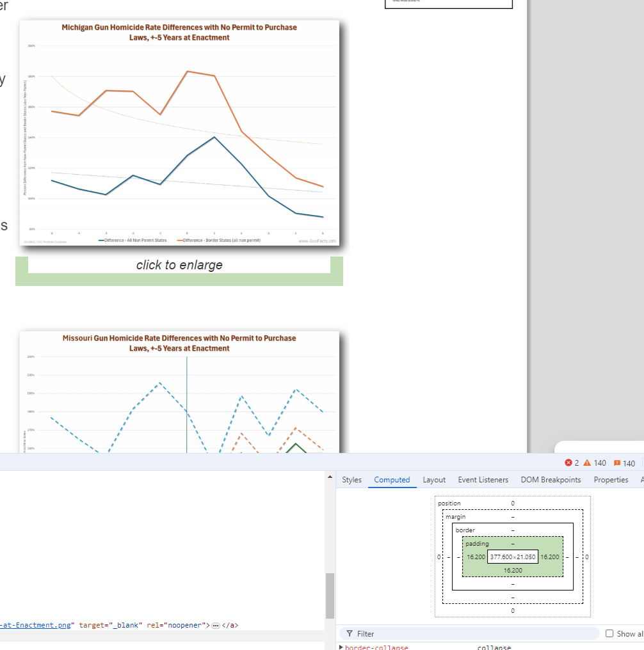Switch to the Styles tab
Viewport: 644px width, 650px height.
click(351, 480)
